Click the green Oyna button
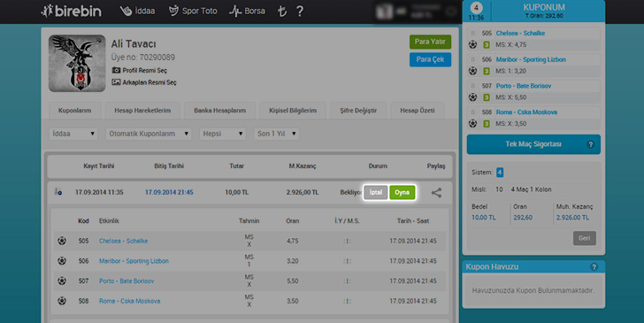Image resolution: width=644 pixels, height=323 pixels. pos(402,192)
